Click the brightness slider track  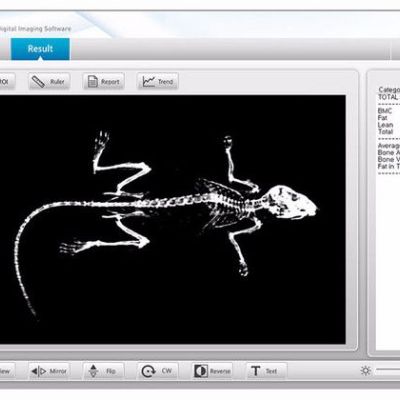click(388, 370)
